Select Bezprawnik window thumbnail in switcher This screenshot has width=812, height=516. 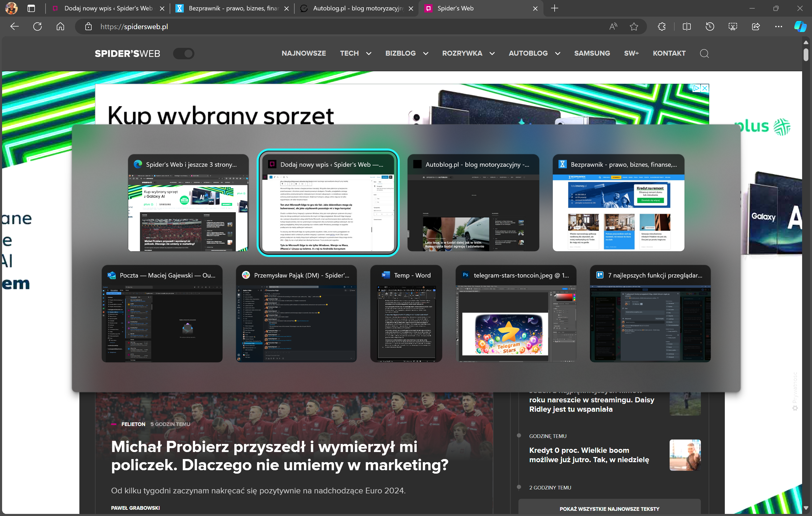tap(618, 203)
